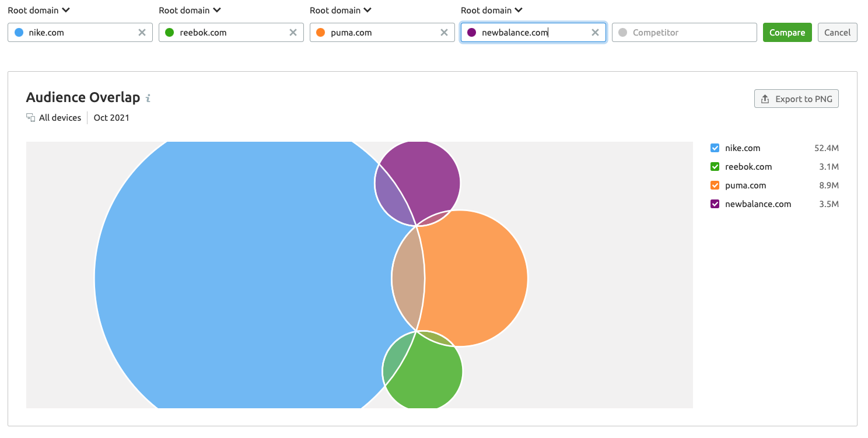Click the All devices label
This screenshot has height=438, width=868.
[60, 118]
